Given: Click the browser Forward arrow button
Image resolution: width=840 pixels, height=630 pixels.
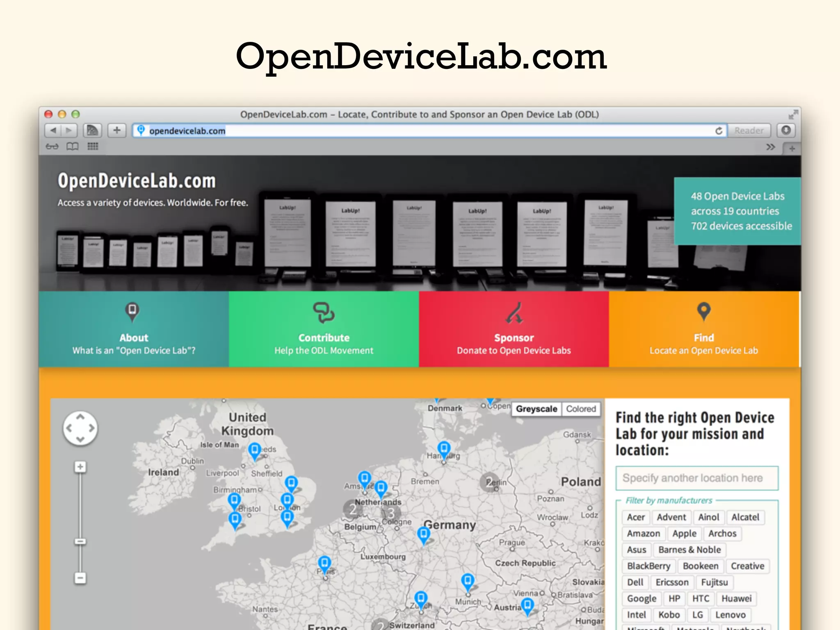Looking at the screenshot, I should [x=69, y=130].
